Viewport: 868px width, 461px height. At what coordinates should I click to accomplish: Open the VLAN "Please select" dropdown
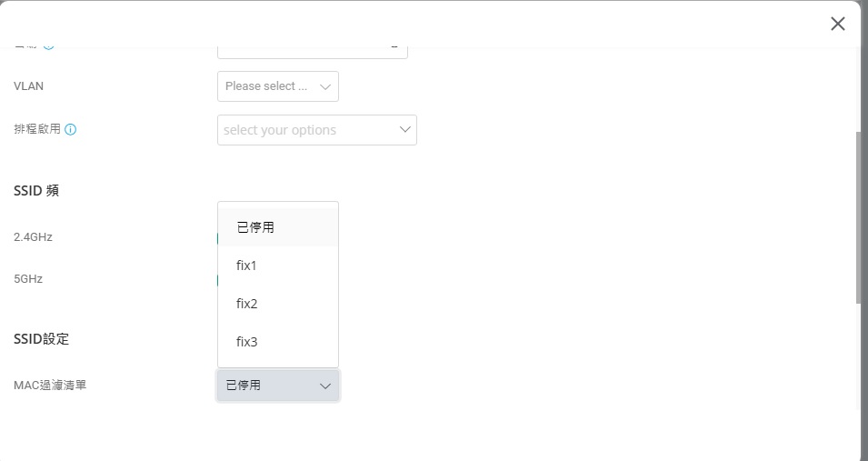pos(268,86)
